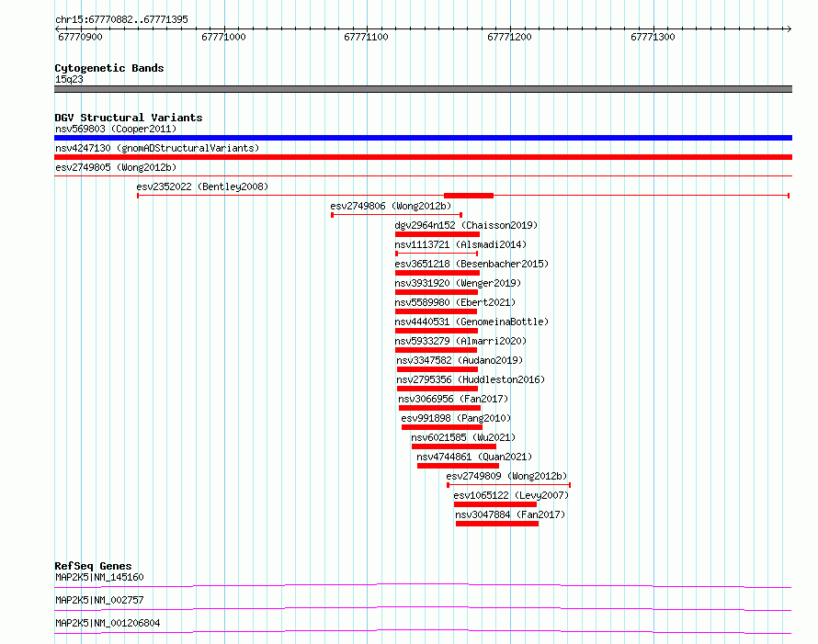
Task: Select the dgv2964n152 red bar
Action: (437, 234)
